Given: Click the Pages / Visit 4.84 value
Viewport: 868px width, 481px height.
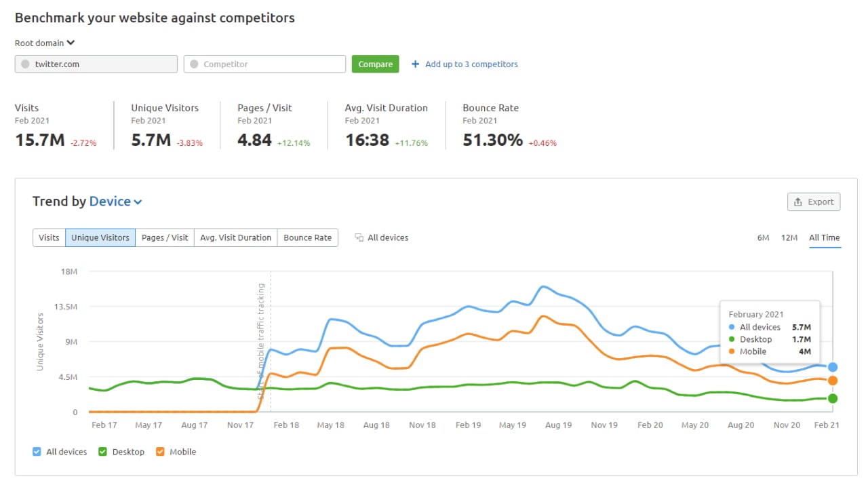Looking at the screenshot, I should click(x=255, y=140).
